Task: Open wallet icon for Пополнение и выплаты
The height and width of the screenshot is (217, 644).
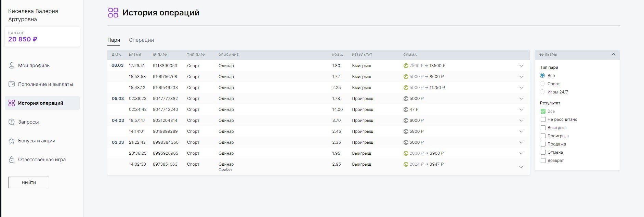Action: (x=12, y=84)
